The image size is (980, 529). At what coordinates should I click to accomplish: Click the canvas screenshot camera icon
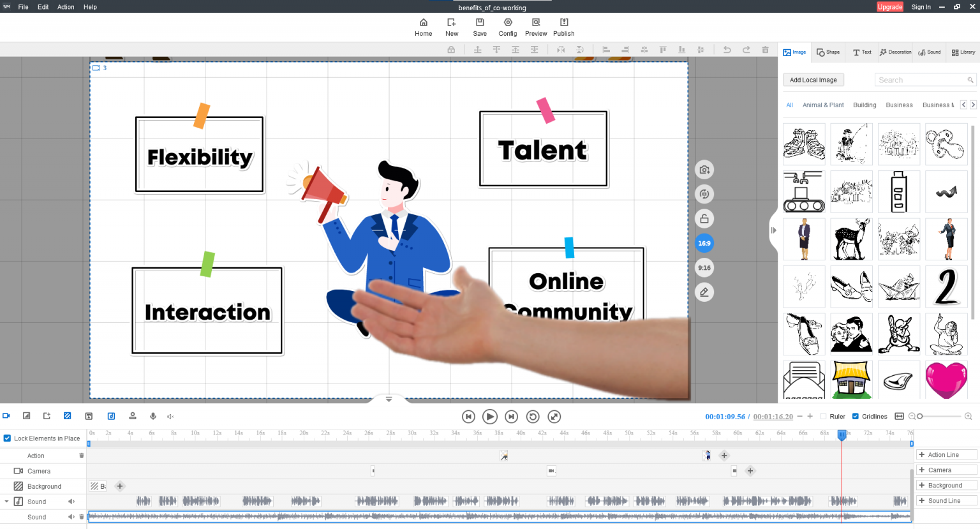[x=704, y=170]
